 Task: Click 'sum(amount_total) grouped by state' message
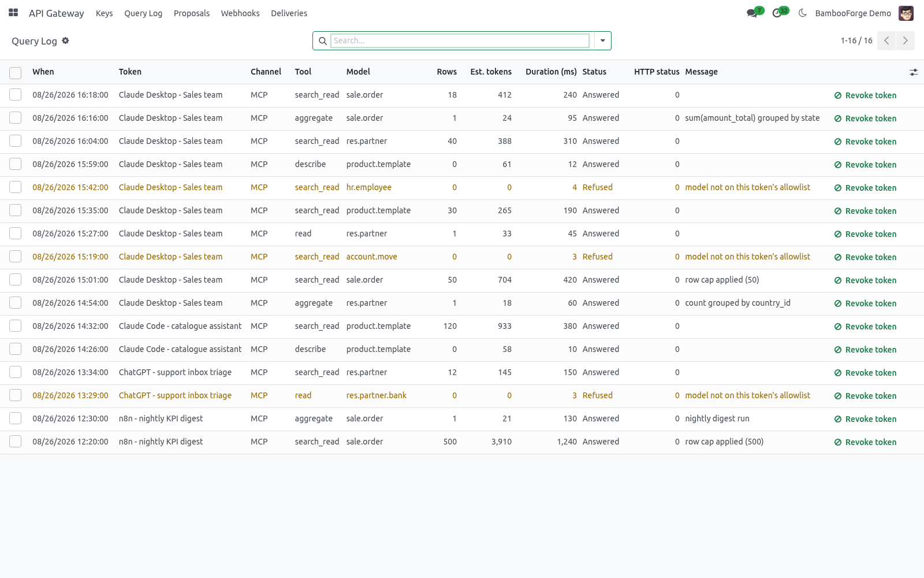(752, 118)
